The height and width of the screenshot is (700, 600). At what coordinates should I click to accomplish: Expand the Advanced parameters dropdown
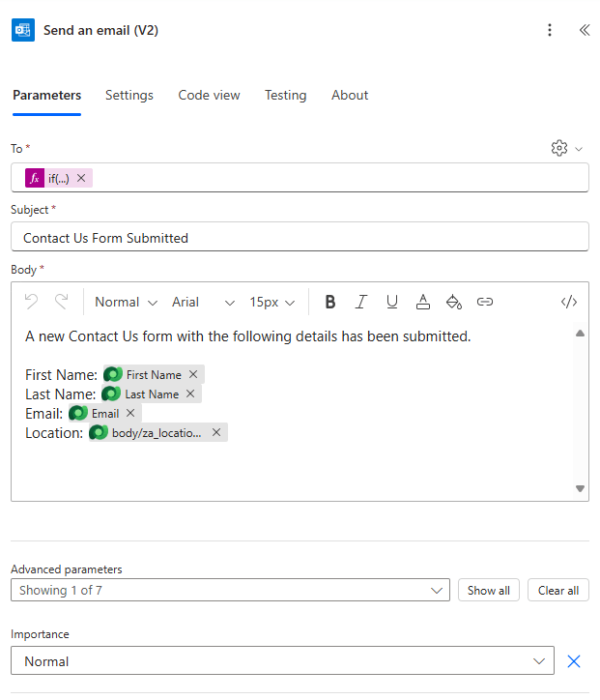coord(230,590)
